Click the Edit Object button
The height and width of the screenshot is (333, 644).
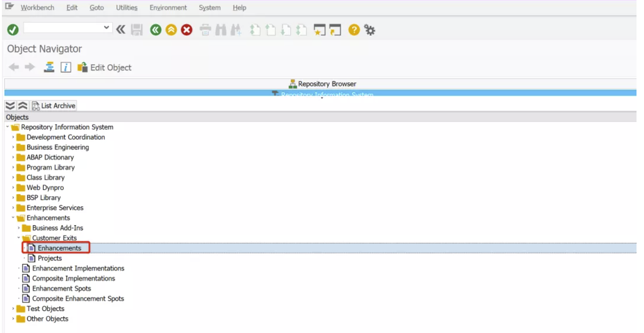[105, 67]
